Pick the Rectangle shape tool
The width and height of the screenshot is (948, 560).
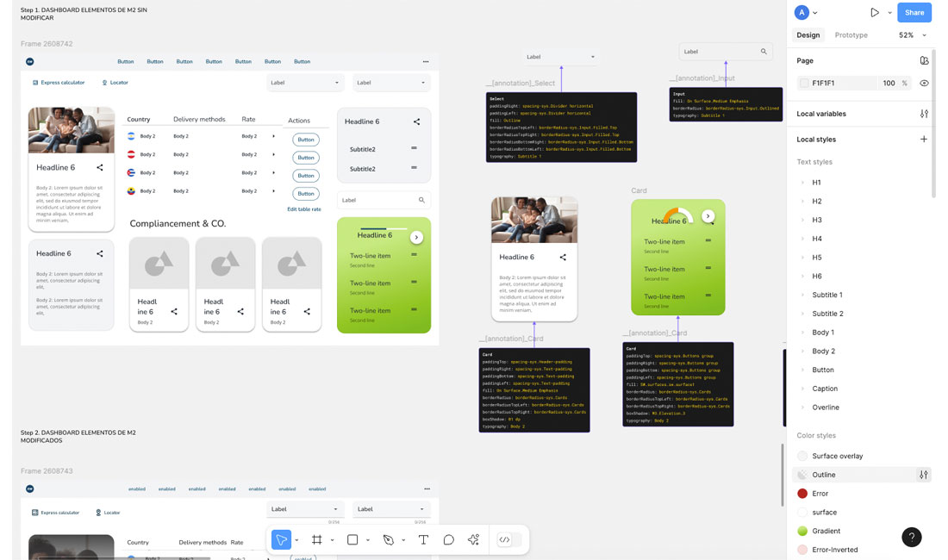(x=352, y=540)
